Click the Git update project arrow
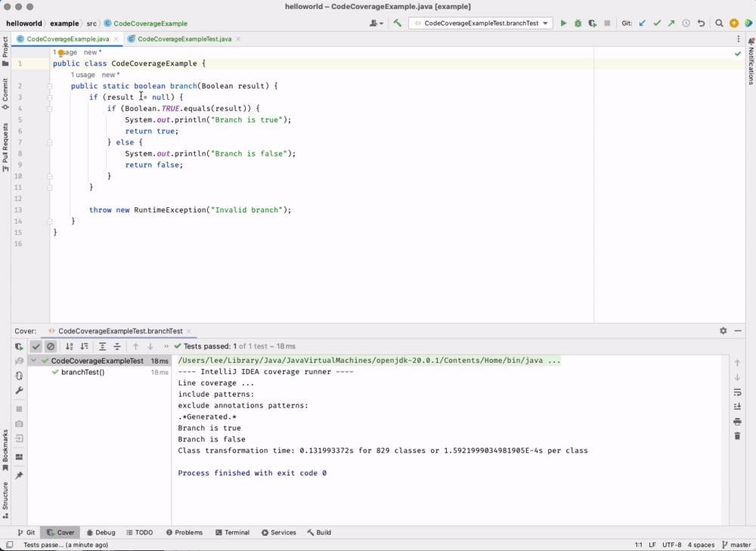This screenshot has height=551, width=756. tap(643, 23)
